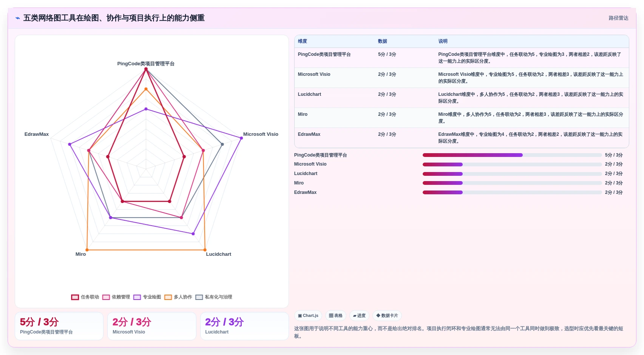644x355 pixels.
Task: Click the 说明 column header
Action: [443, 41]
